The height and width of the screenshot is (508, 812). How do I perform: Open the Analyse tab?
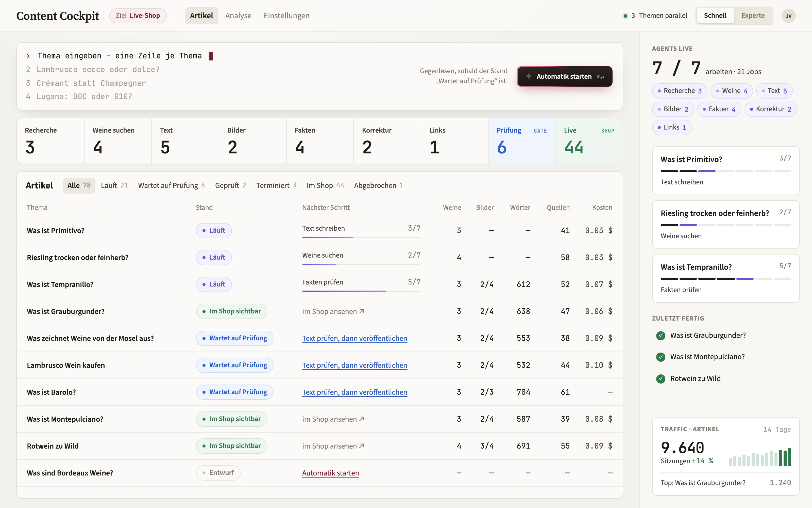pyautogui.click(x=238, y=16)
